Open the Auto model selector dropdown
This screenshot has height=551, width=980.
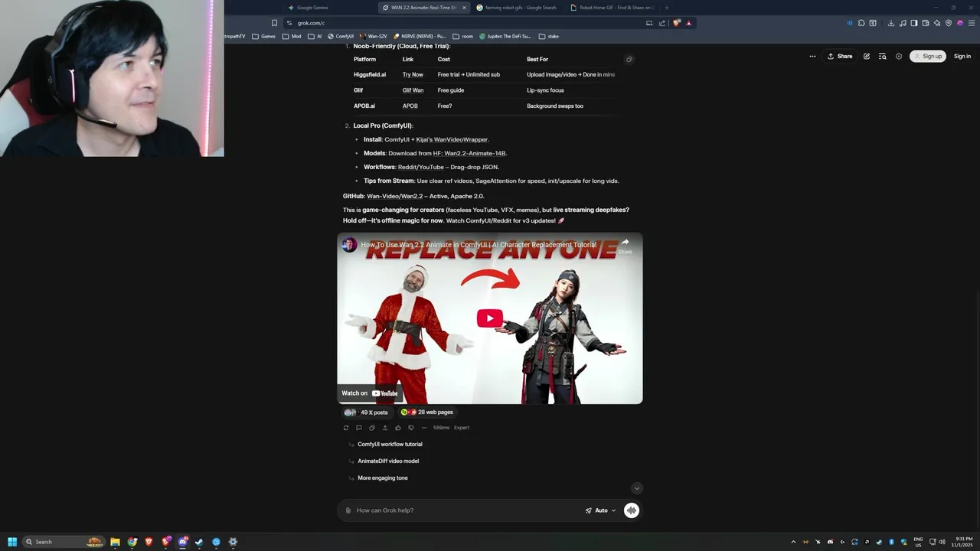click(601, 510)
